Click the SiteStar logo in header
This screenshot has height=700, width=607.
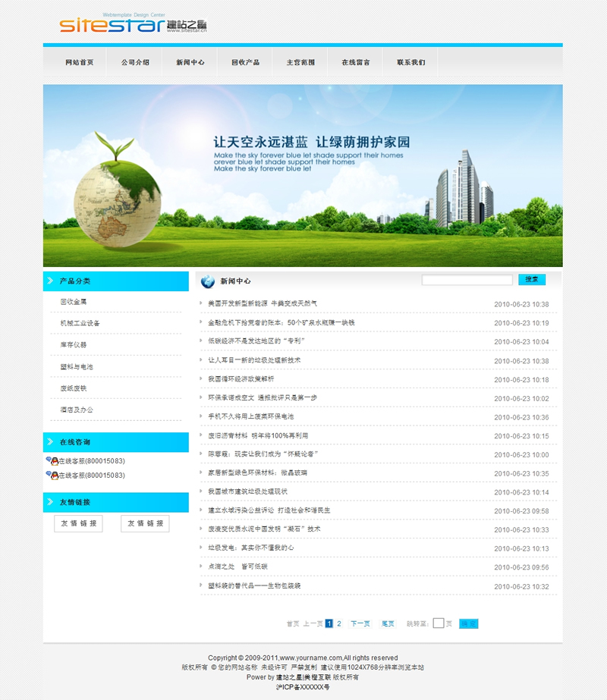click(x=133, y=24)
